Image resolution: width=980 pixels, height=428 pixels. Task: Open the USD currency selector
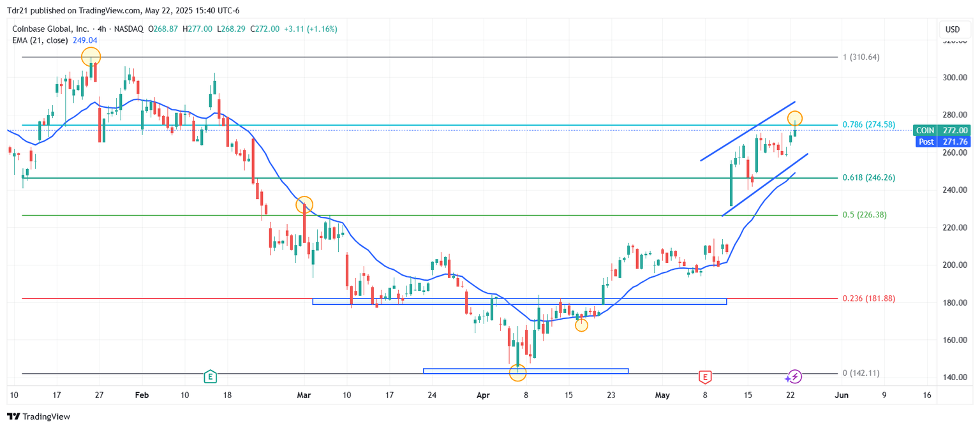[x=952, y=29]
